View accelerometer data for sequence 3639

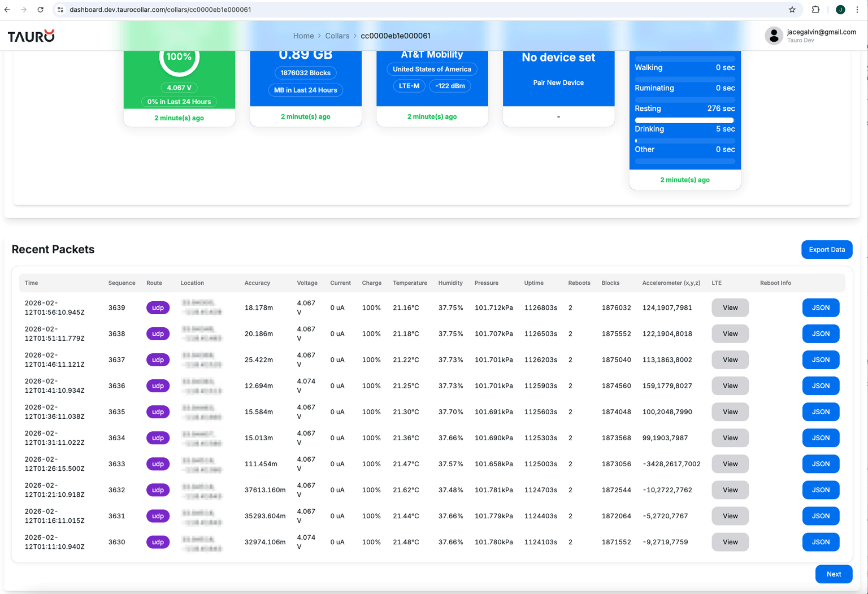pos(730,307)
